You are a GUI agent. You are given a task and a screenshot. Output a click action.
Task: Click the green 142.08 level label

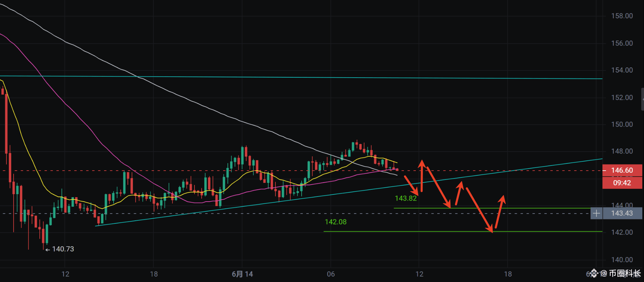(336, 222)
